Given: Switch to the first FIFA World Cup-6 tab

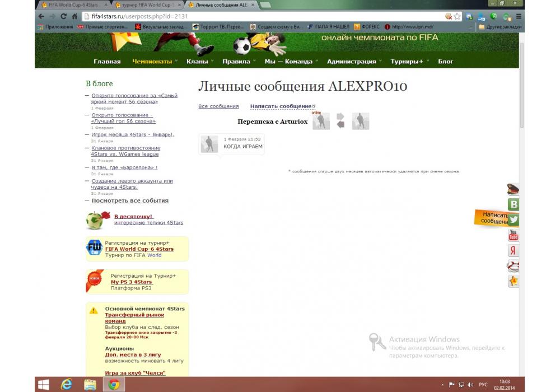Looking at the screenshot, I should pyautogui.click(x=73, y=5).
